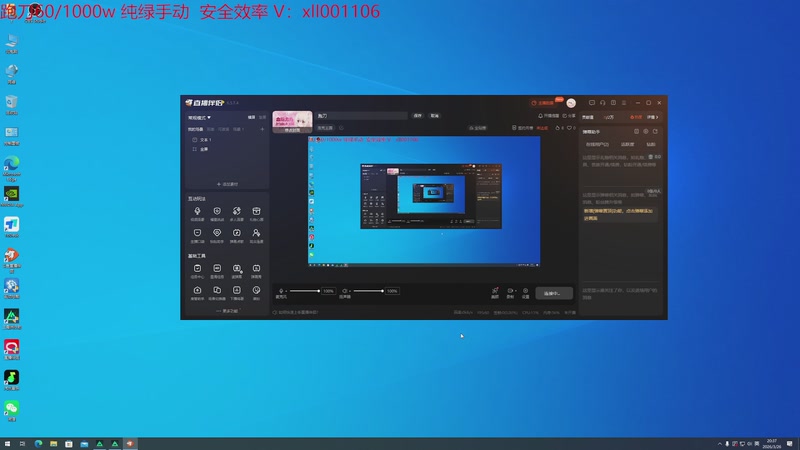
Task: Open the 贵宾席 tab in right panel
Action: click(x=588, y=117)
